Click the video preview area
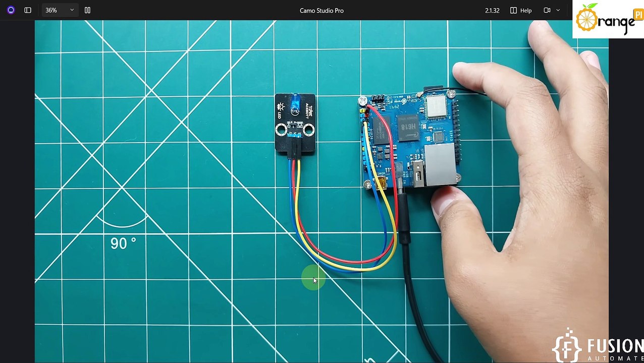Screen dimensions: 644x363 [321, 191]
